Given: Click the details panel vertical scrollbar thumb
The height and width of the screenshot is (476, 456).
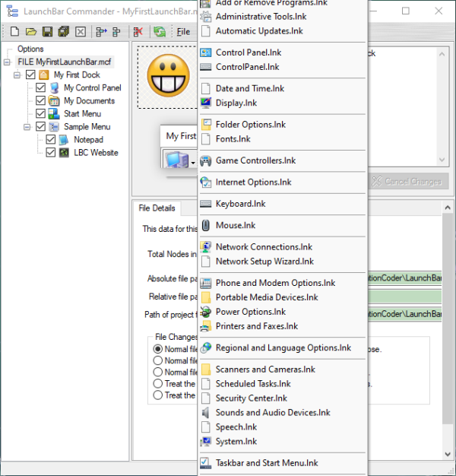Looking at the screenshot, I should click(x=448, y=319).
